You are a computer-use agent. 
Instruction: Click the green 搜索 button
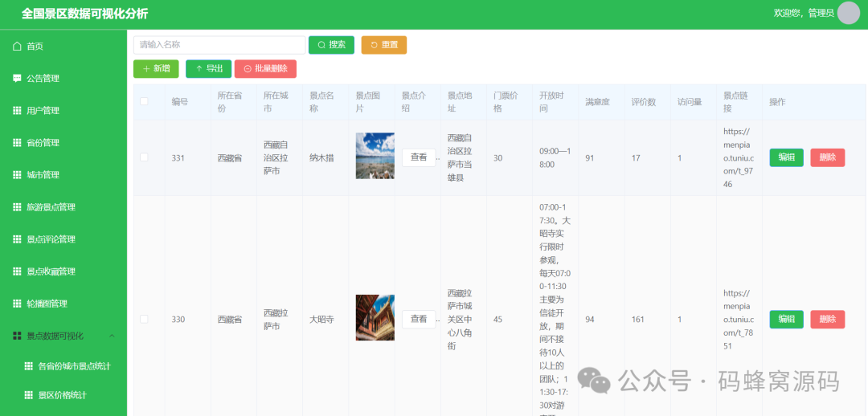[331, 45]
